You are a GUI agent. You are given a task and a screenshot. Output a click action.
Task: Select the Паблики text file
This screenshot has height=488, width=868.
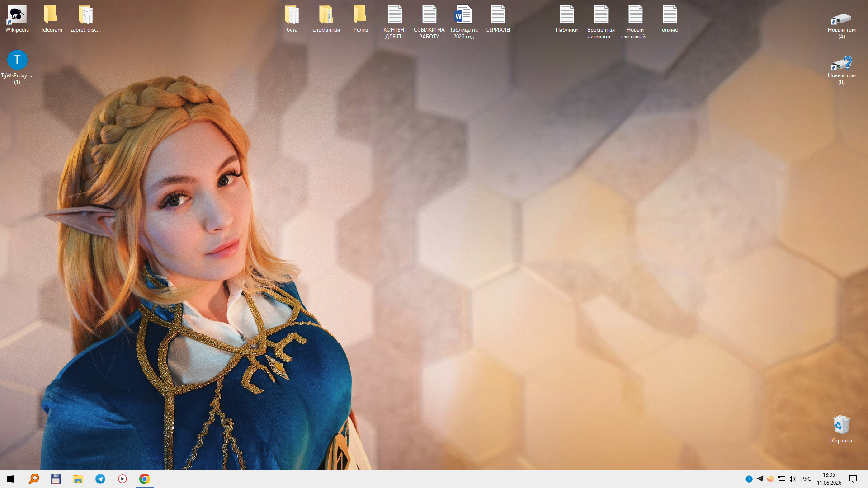[566, 19]
